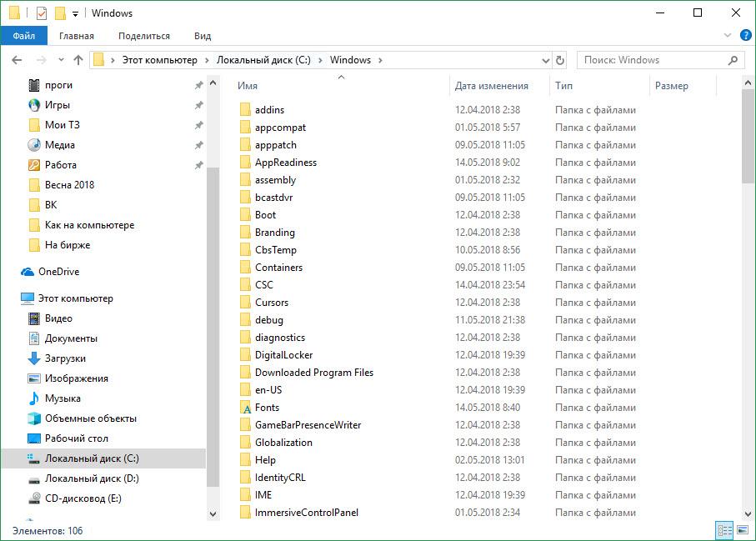This screenshot has height=541, width=756.
Task: Open the quick access toolbar customize dropdown
Action: pos(76,13)
